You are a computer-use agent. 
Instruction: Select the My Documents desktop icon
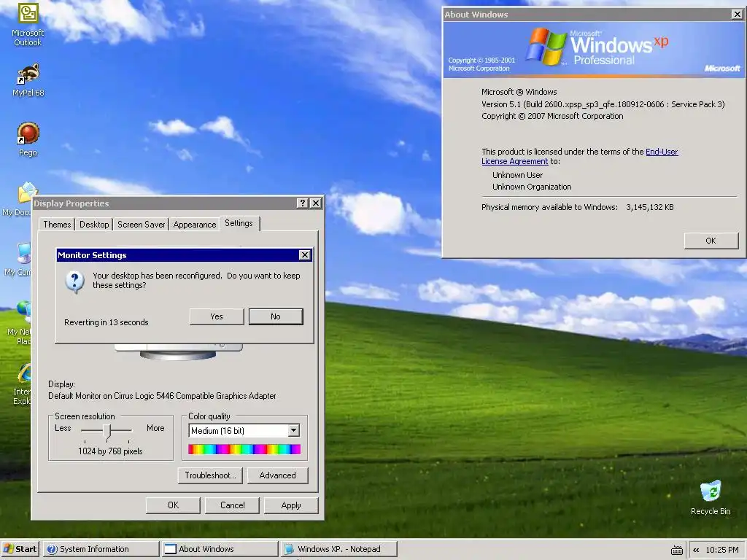click(19, 199)
